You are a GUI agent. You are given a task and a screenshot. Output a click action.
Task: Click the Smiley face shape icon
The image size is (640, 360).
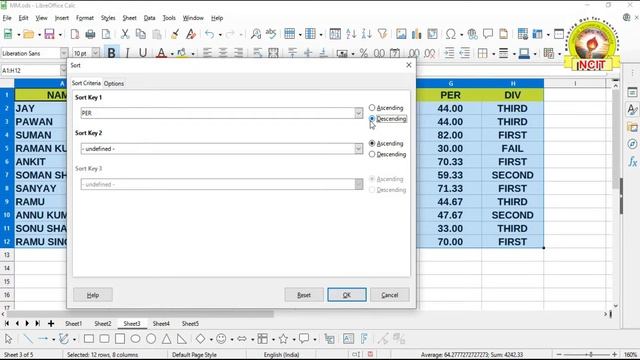point(221,339)
